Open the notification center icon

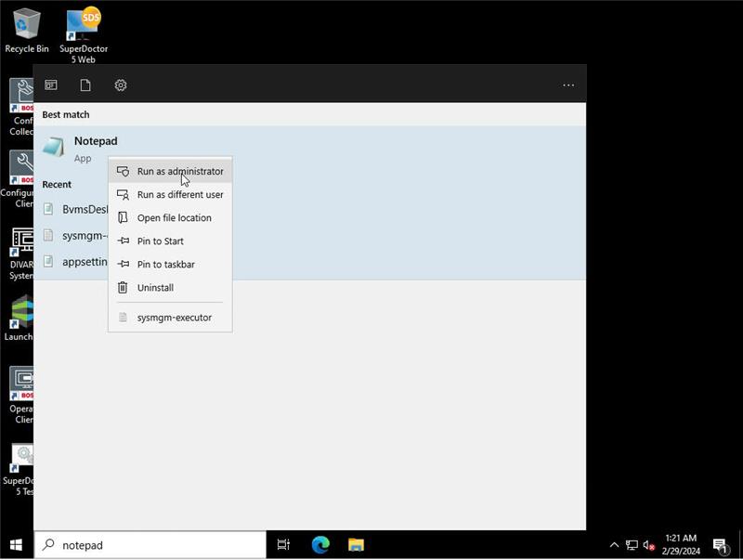pos(720,545)
